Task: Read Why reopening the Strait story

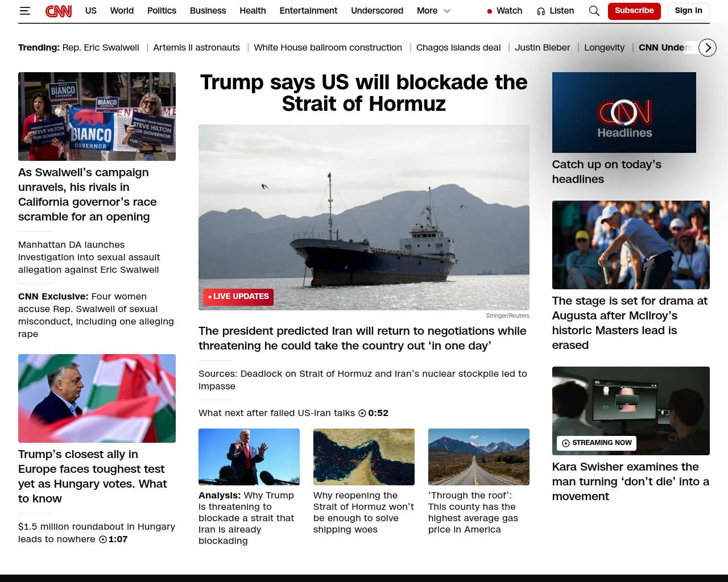Action: click(363, 512)
